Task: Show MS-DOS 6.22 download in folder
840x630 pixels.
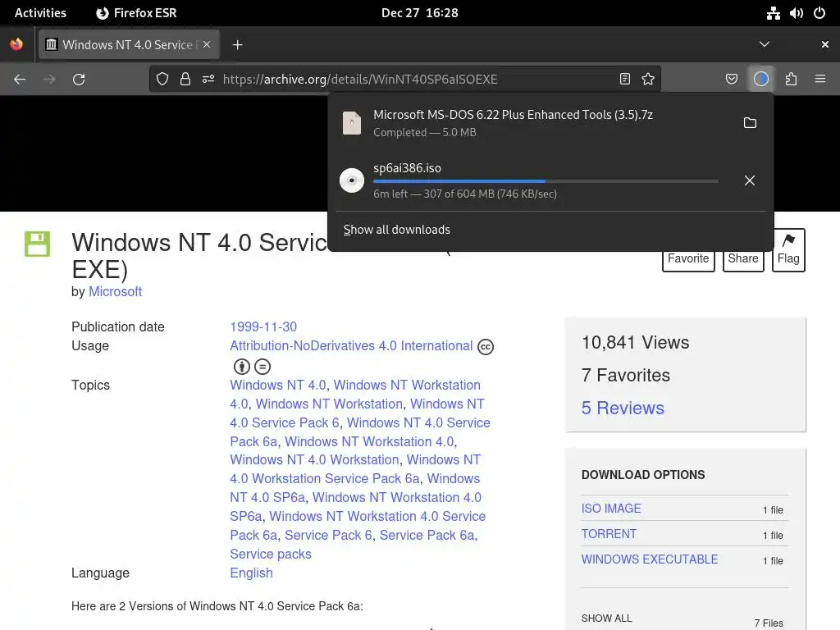Action: click(x=750, y=123)
